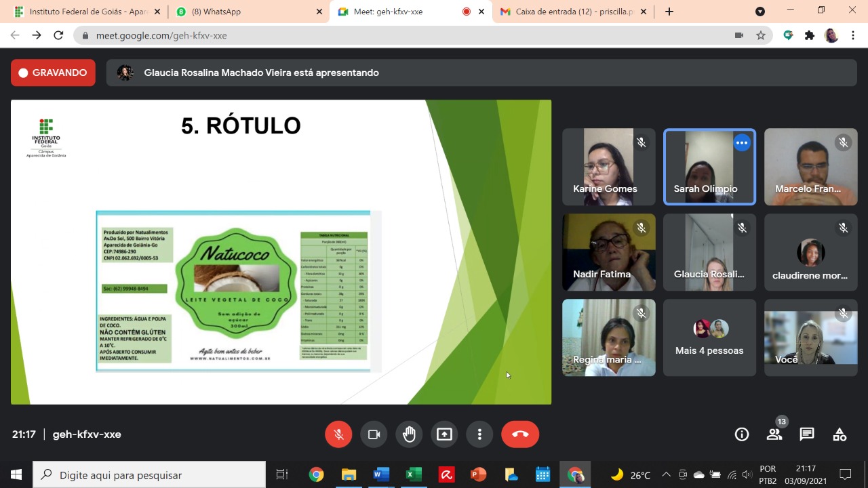This screenshot has height=488, width=868.
Task: Open more options three-dot menu
Action: 479,434
